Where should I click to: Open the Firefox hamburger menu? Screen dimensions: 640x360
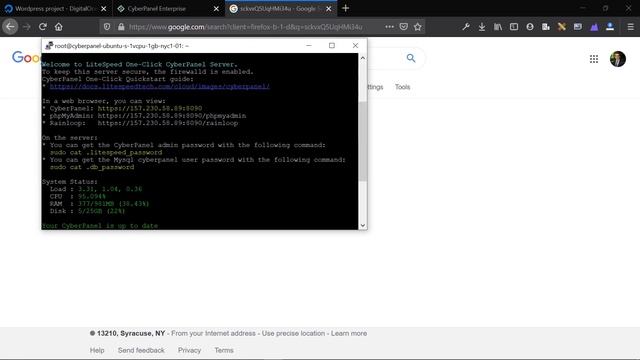630,27
